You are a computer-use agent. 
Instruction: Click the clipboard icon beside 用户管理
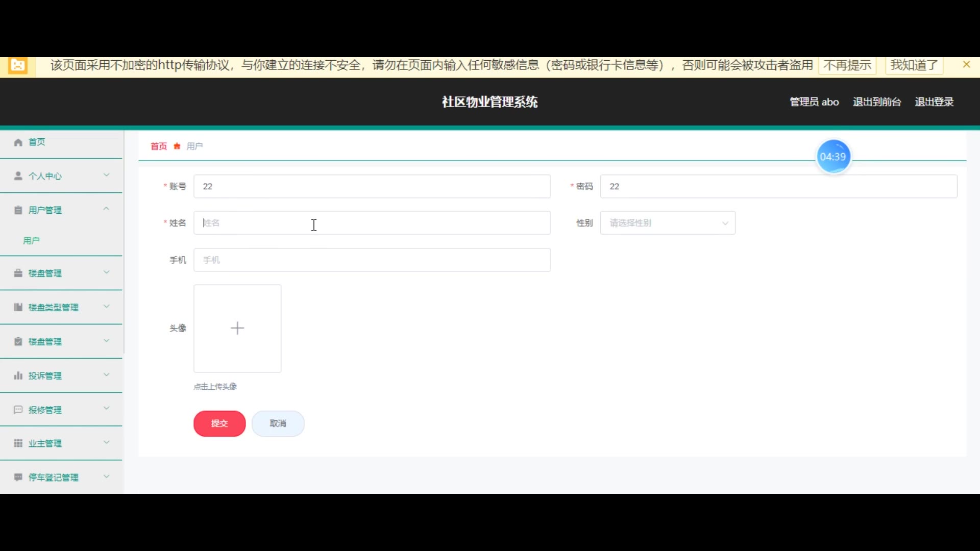click(18, 210)
